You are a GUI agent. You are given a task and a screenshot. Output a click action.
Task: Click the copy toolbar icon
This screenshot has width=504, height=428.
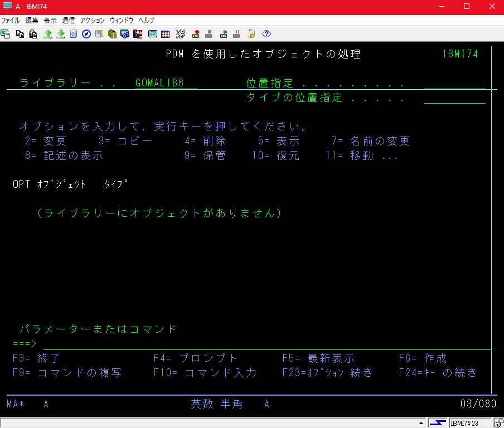[20, 34]
